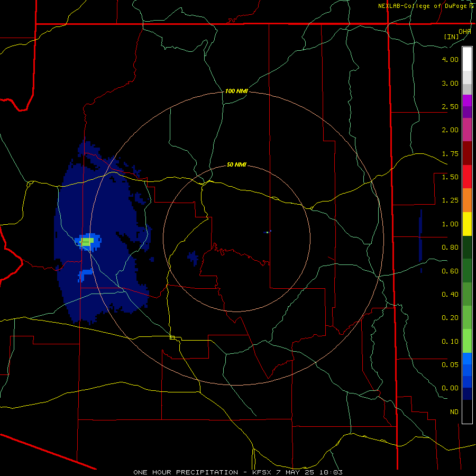Click the One Hour Precipitation KFSX caption
476x476 pixels.
(238, 472)
